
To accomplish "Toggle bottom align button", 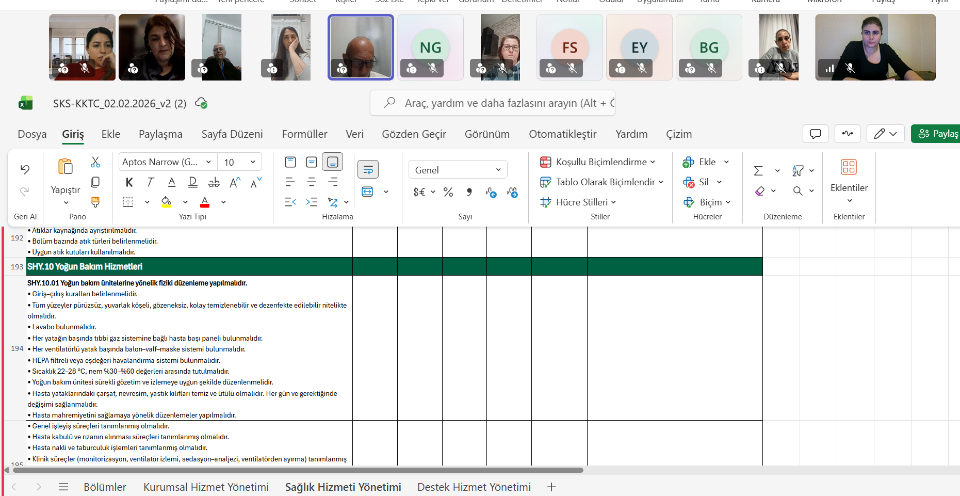I will (333, 162).
